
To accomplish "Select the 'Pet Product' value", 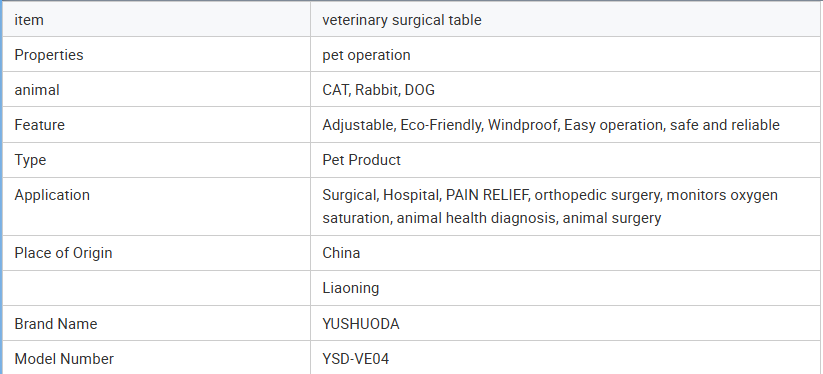I will pyautogui.click(x=361, y=159).
